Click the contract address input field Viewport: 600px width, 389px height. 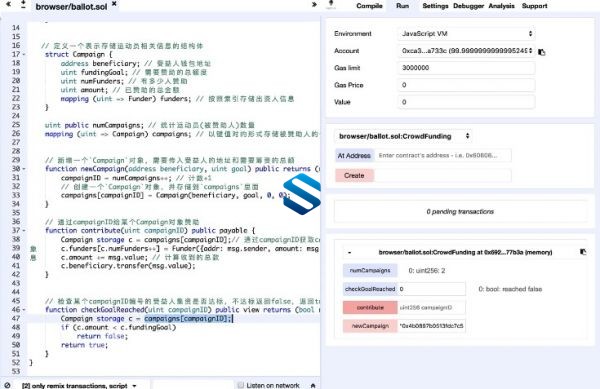coord(442,155)
